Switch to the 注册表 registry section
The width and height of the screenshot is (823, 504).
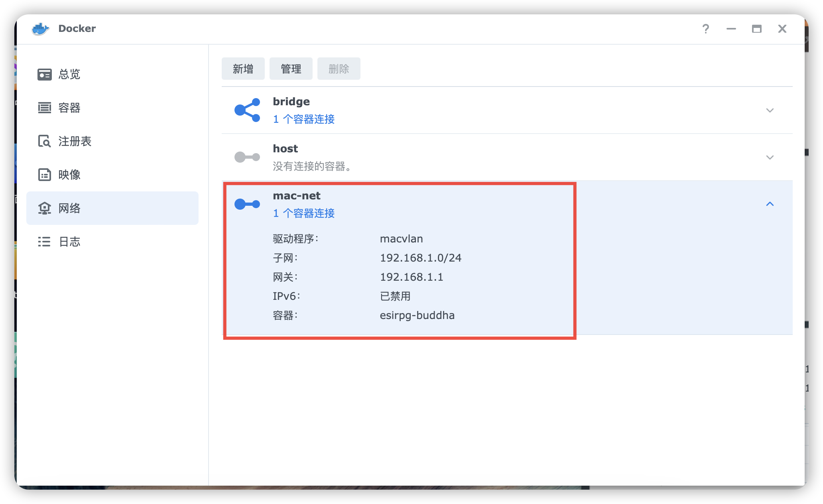(112, 141)
